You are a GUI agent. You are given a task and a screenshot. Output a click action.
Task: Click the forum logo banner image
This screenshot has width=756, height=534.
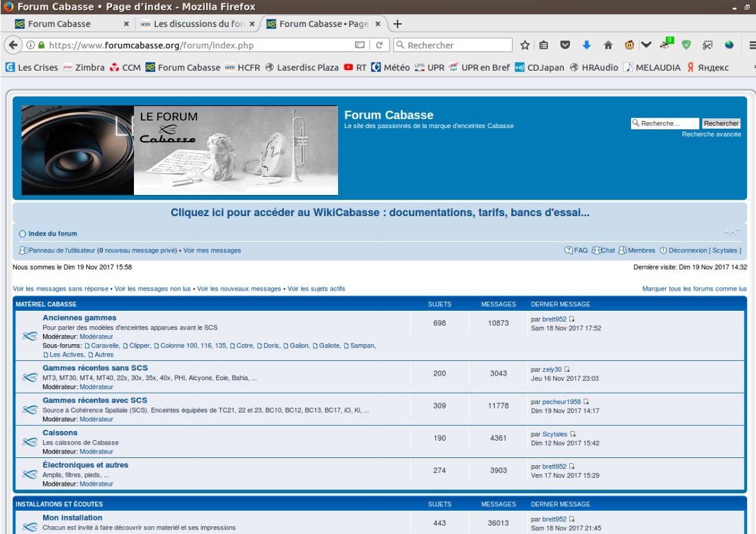click(180, 151)
